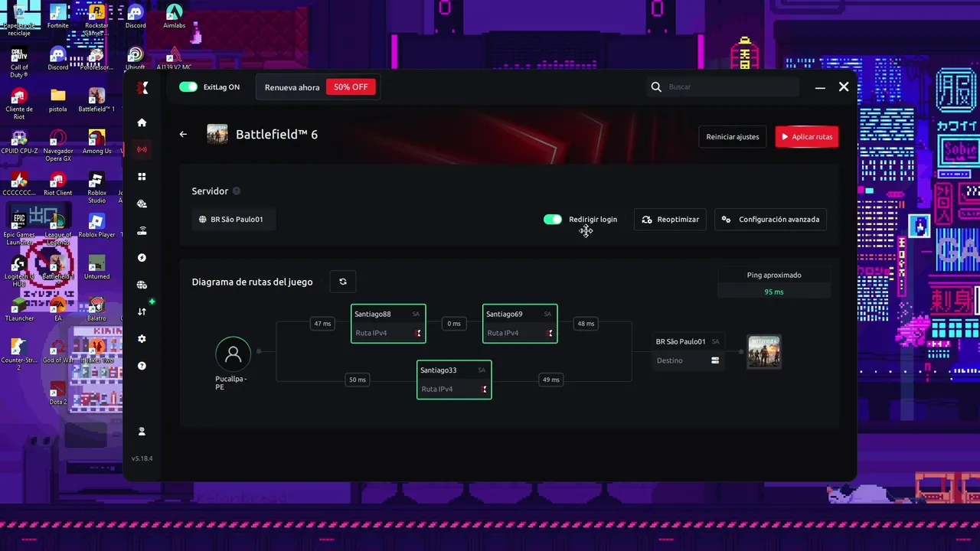The image size is (980, 551).
Task: Select the Aimlabs desktop icon
Action: (x=174, y=16)
